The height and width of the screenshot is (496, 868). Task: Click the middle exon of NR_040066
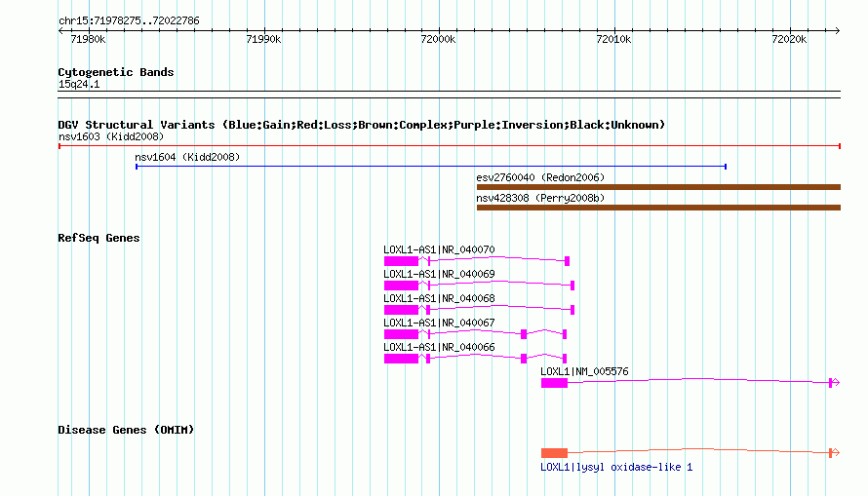click(x=524, y=359)
